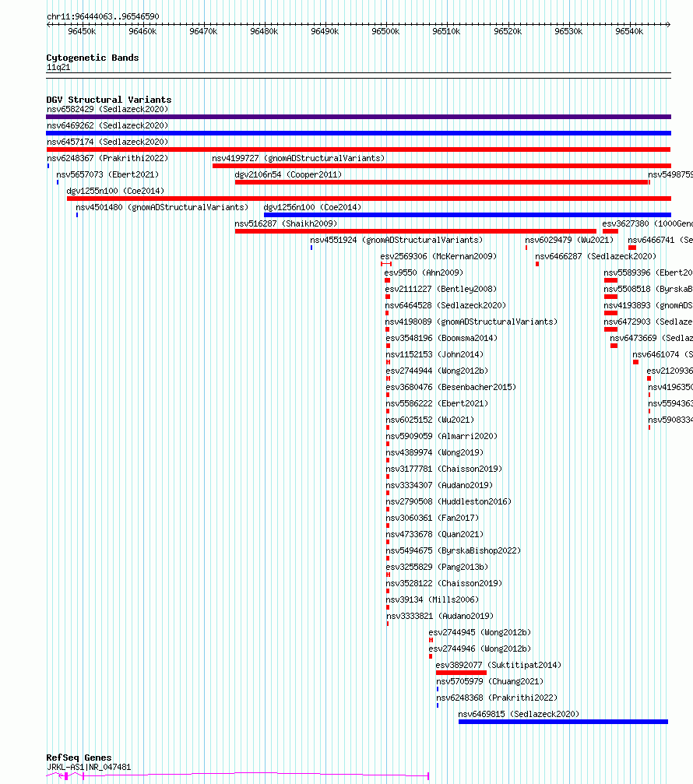Select the esv2569306 bracketed variant glyph
The image size is (693, 784).
[x=386, y=264]
